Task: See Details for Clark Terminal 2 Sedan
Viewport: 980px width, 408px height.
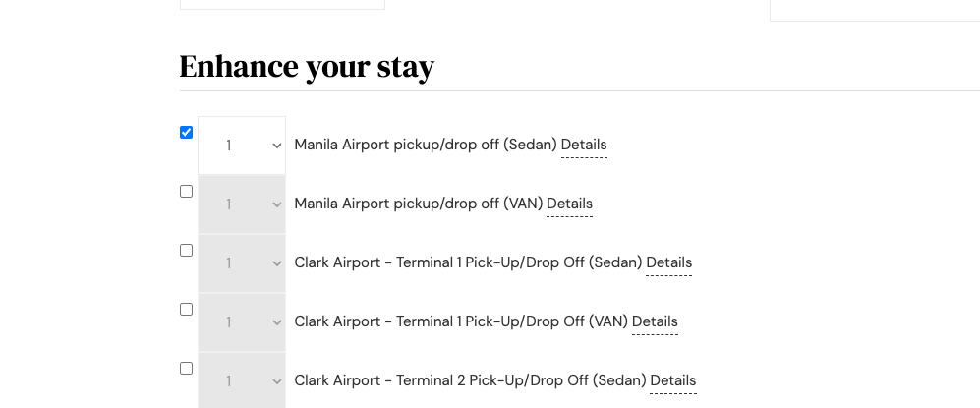Action: [672, 380]
